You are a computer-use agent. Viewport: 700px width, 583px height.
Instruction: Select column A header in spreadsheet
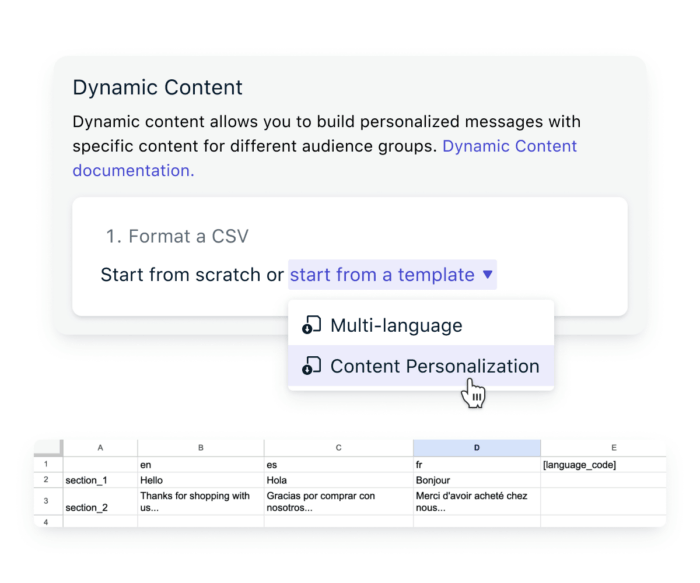(100, 448)
